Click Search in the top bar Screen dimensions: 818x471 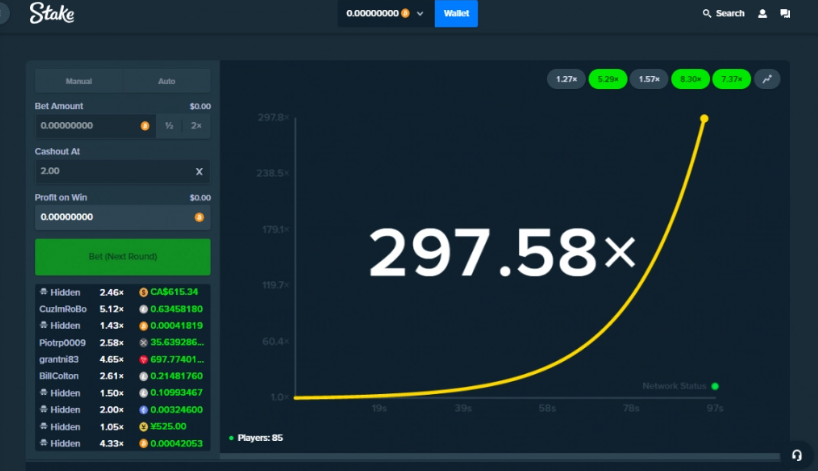coord(723,14)
